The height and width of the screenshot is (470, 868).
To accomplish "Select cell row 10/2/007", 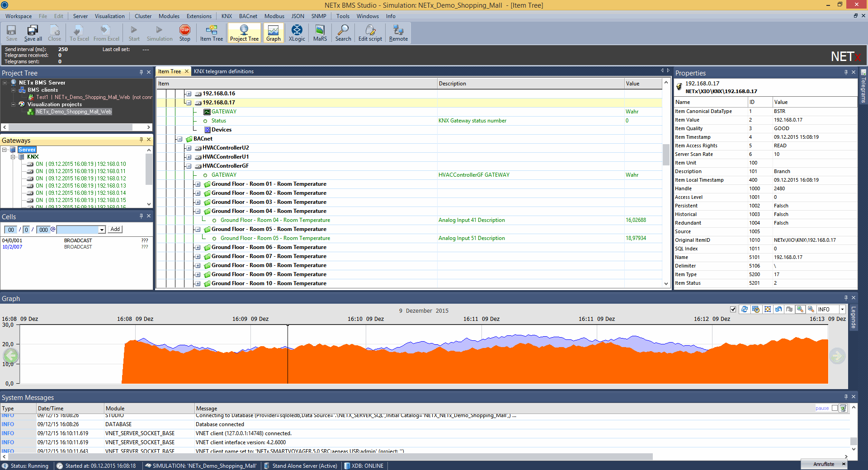I will [x=75, y=247].
